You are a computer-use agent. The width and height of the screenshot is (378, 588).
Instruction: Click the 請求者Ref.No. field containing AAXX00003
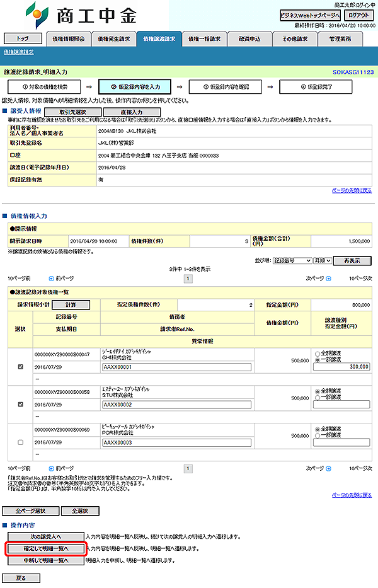(177, 442)
